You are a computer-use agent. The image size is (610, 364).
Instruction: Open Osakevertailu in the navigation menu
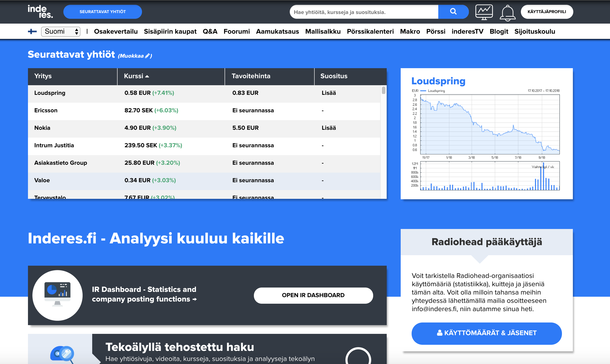click(x=116, y=31)
